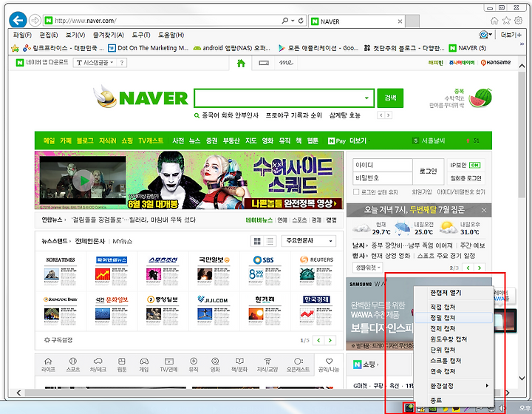532x414 pixels.
Task: Show previous page of newsstand publishers
Action: (318, 340)
